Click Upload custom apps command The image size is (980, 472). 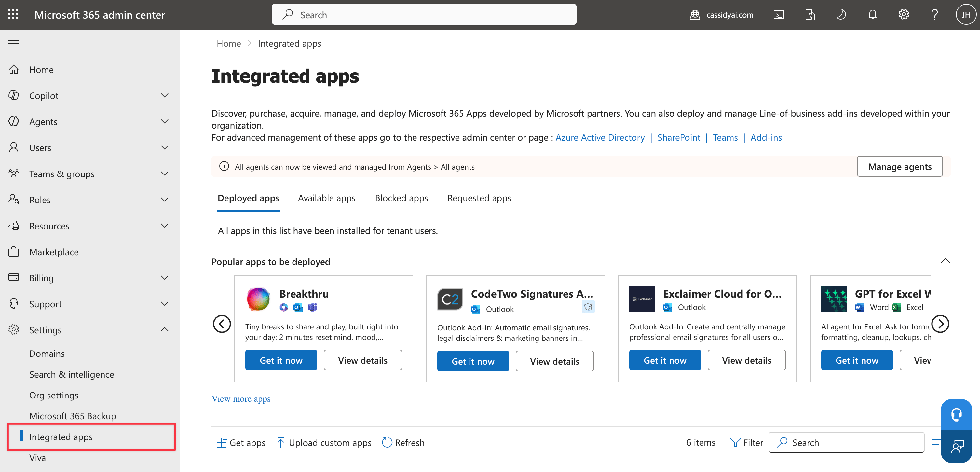(x=324, y=443)
